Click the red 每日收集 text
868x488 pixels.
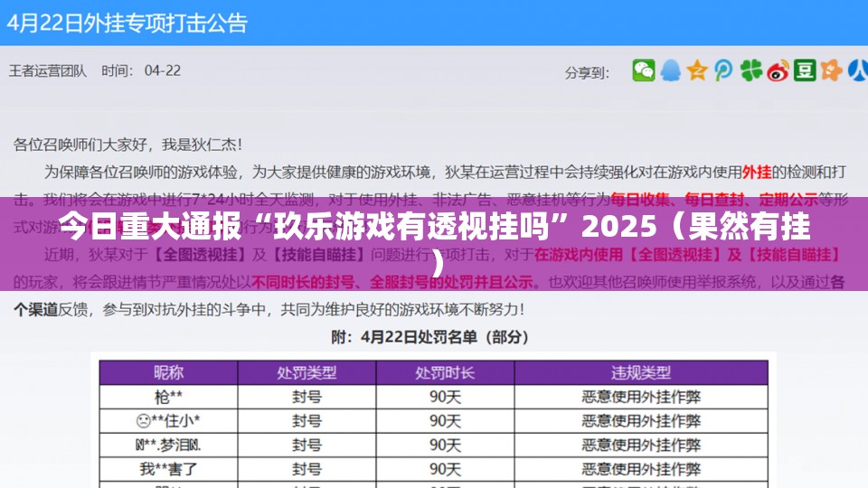(642, 199)
